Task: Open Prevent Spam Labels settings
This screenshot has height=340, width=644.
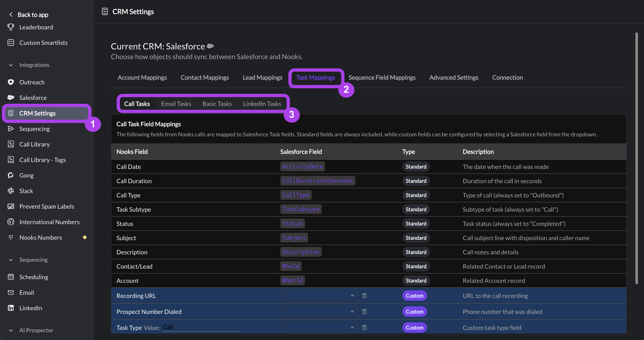Action: pyautogui.click(x=47, y=206)
